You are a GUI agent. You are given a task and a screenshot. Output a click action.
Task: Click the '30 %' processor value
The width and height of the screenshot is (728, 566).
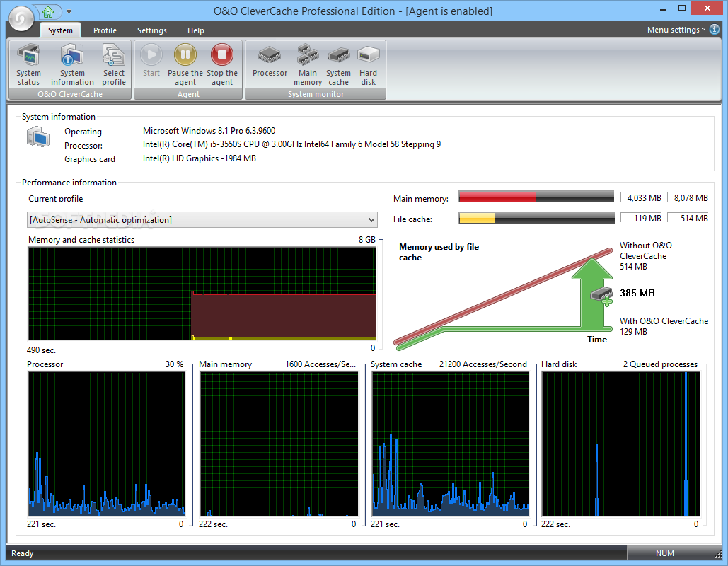click(174, 364)
